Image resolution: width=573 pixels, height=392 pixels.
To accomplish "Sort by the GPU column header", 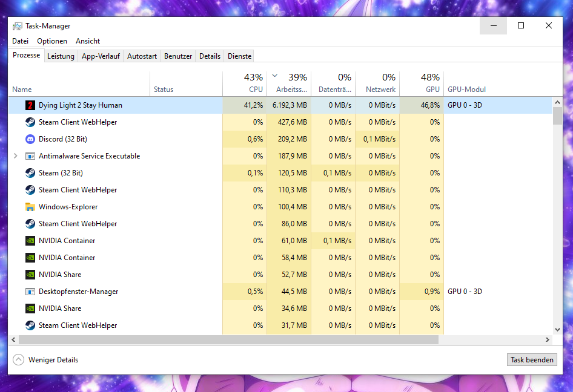I will coord(422,84).
